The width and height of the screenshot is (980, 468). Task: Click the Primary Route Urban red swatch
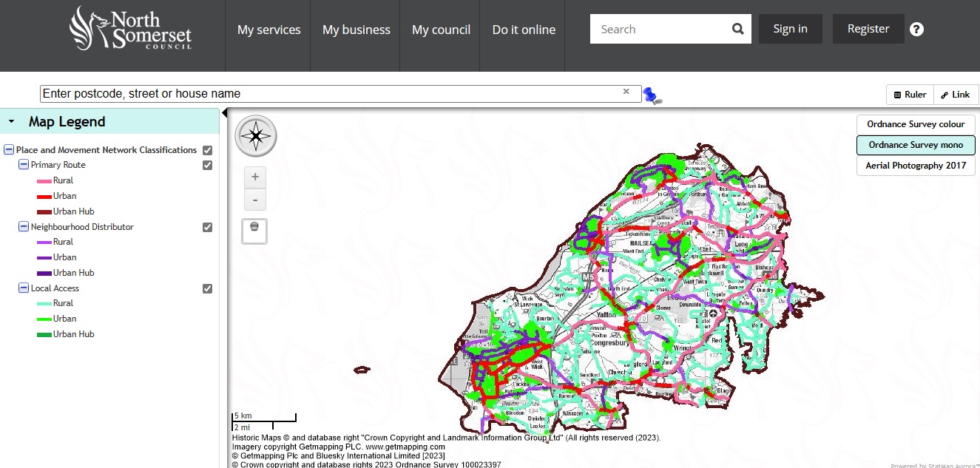point(44,197)
